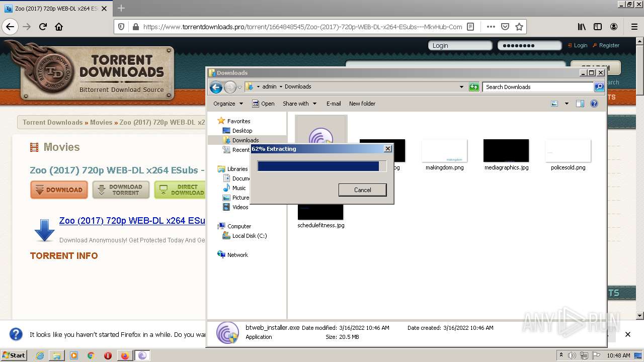This screenshot has width=644, height=362.
Task: Open Movies breadcrumb link
Action: [101, 122]
